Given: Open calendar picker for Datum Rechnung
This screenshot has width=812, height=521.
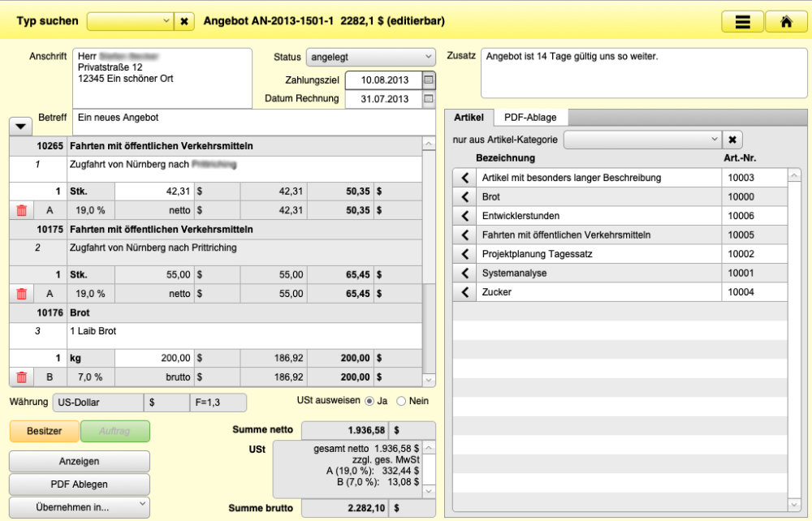Looking at the screenshot, I should 429,99.
